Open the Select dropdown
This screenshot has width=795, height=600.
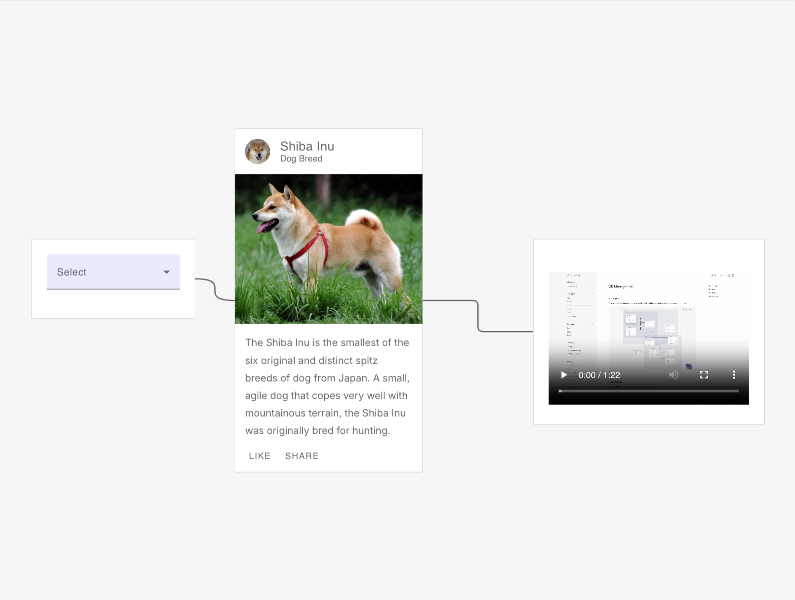coord(113,272)
